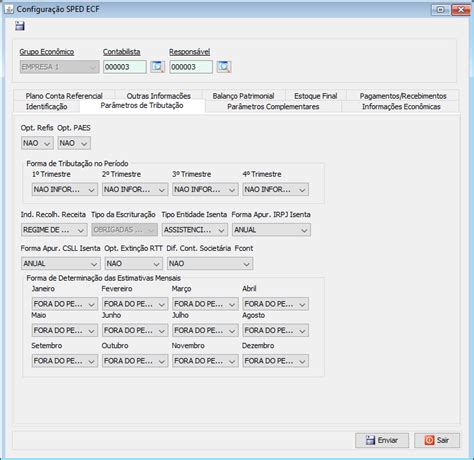Expand Tipo da Escrituração dropdown
The width and height of the screenshot is (474, 460).
coord(124,230)
